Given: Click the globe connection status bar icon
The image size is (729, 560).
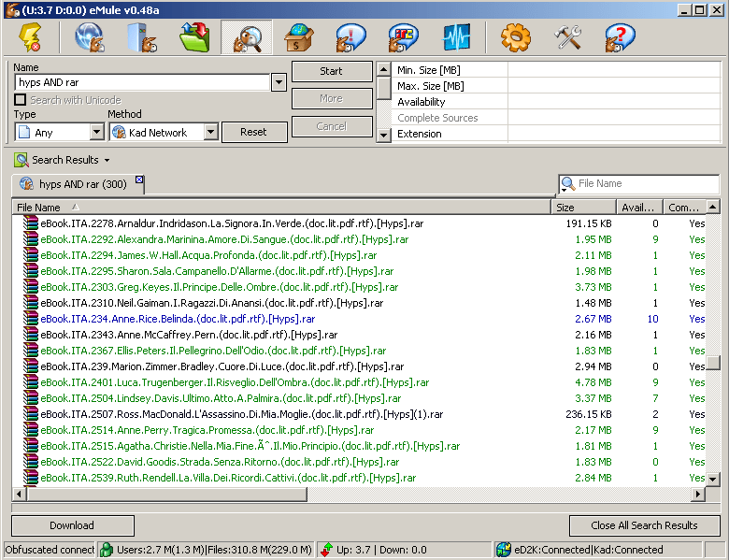Looking at the screenshot, I should [503, 550].
